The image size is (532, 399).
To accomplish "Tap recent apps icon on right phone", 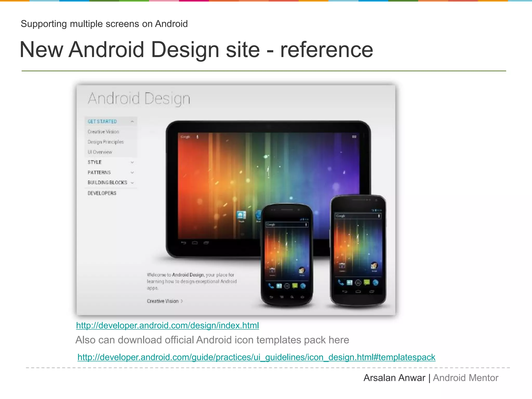I will pyautogui.click(x=372, y=291).
